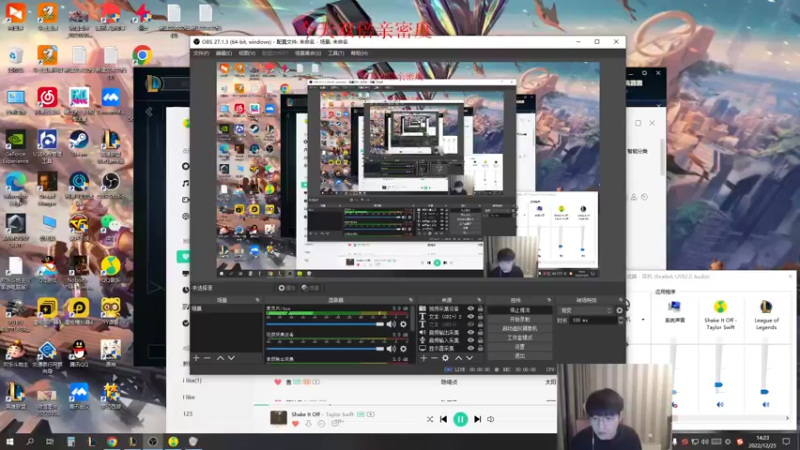Shuffle playback in the music player
800x450 pixels.
(x=430, y=419)
